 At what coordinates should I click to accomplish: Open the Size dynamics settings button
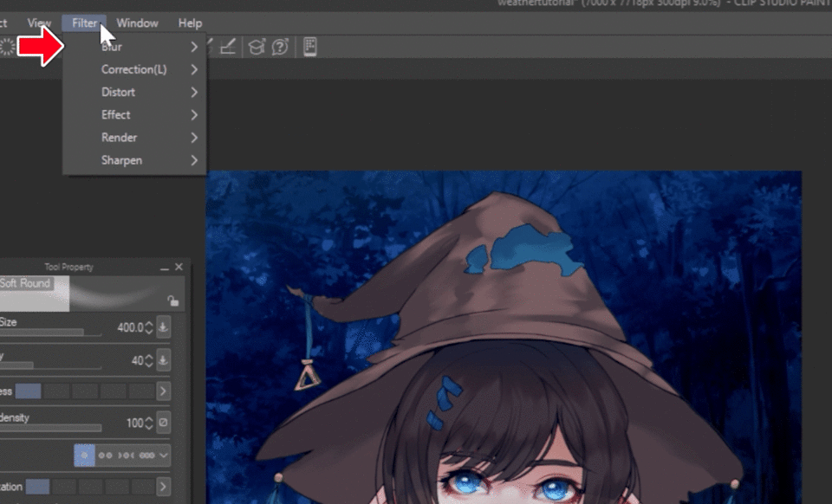point(164,327)
